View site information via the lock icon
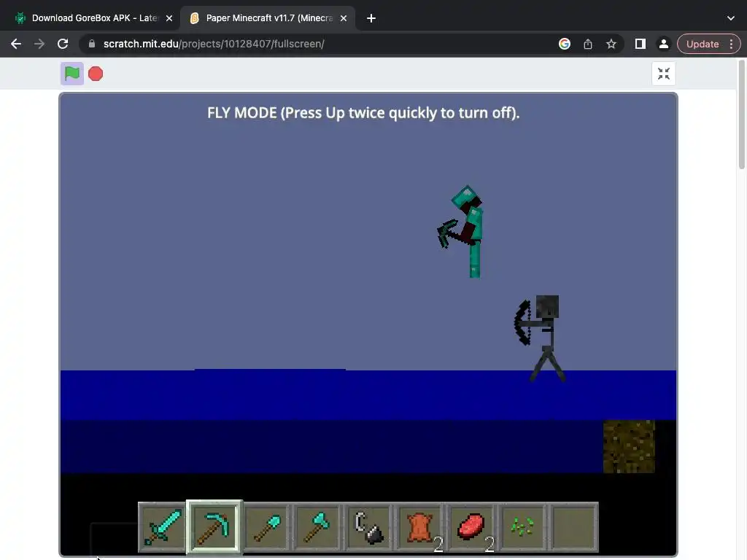 [92, 44]
